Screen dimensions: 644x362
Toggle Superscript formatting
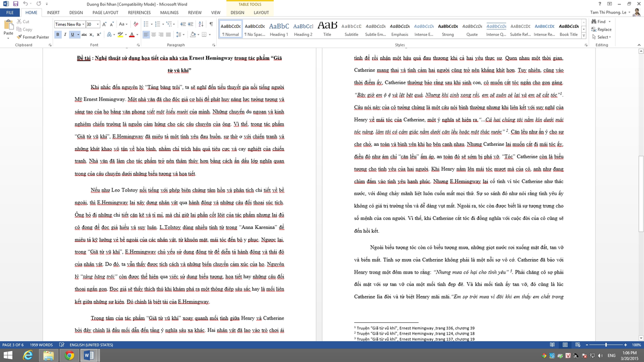click(99, 34)
